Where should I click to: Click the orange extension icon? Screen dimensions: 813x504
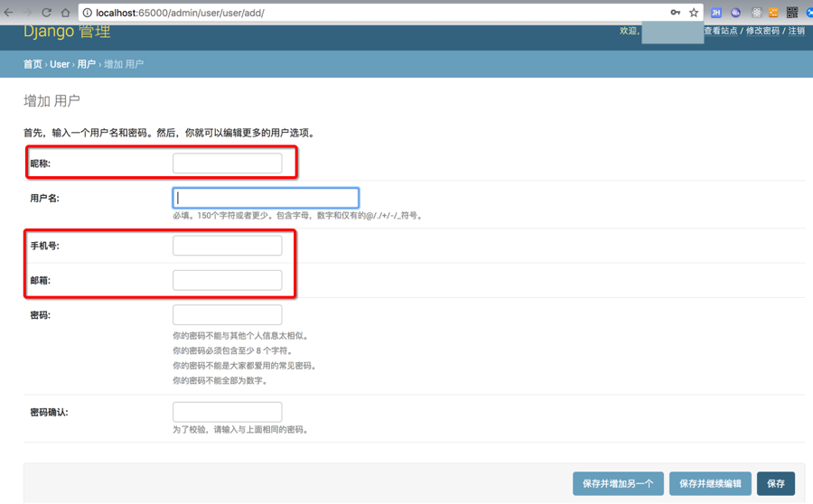pyautogui.click(x=773, y=13)
